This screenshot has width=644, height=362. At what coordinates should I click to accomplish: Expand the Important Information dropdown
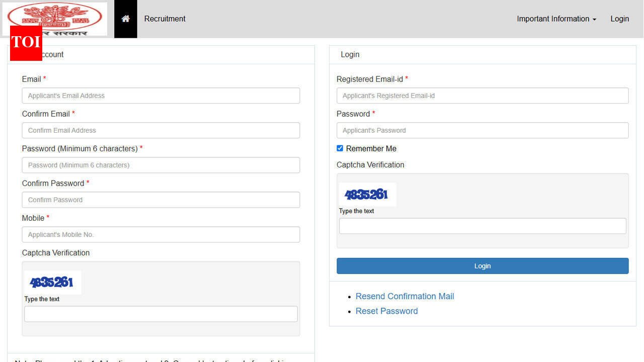(x=556, y=19)
